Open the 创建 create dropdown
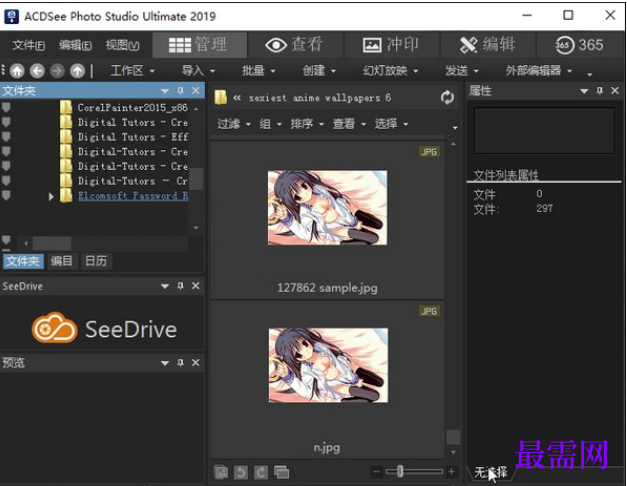627x486 pixels. pyautogui.click(x=319, y=71)
